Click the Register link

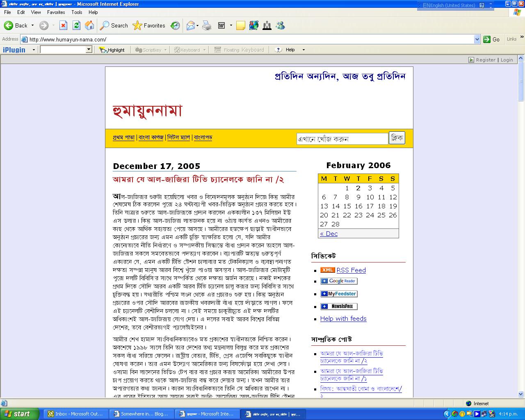tap(486, 60)
